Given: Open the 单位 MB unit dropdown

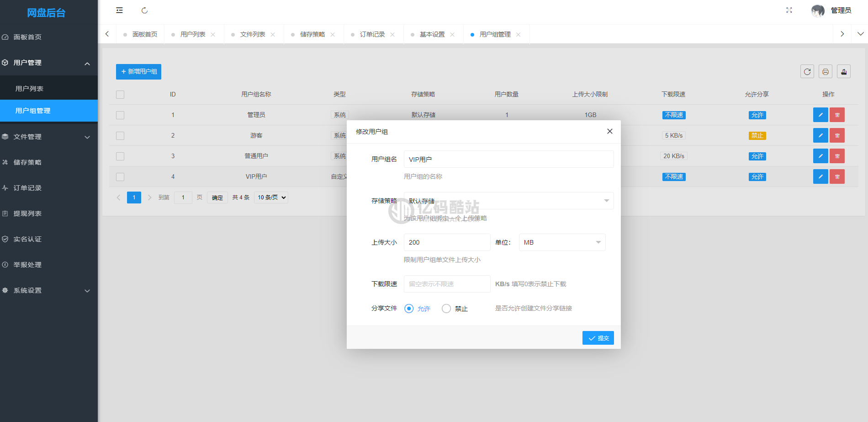Looking at the screenshot, I should (562, 242).
